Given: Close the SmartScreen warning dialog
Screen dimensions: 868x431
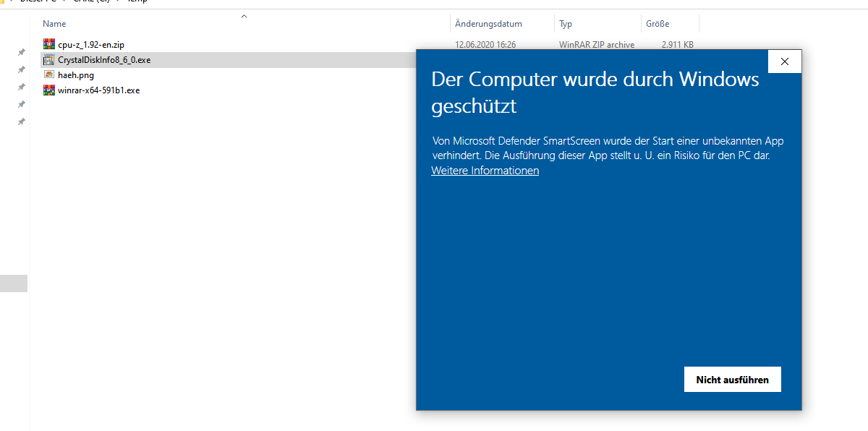Looking at the screenshot, I should click(785, 61).
